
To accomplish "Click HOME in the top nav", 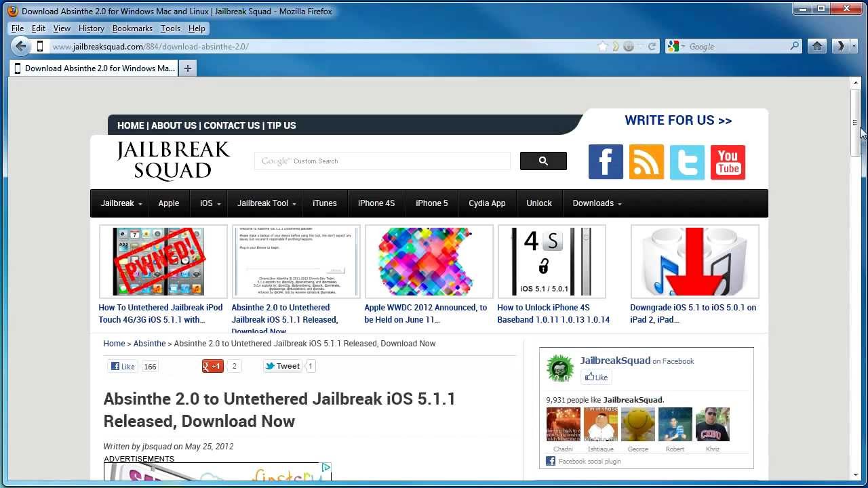I will (130, 125).
